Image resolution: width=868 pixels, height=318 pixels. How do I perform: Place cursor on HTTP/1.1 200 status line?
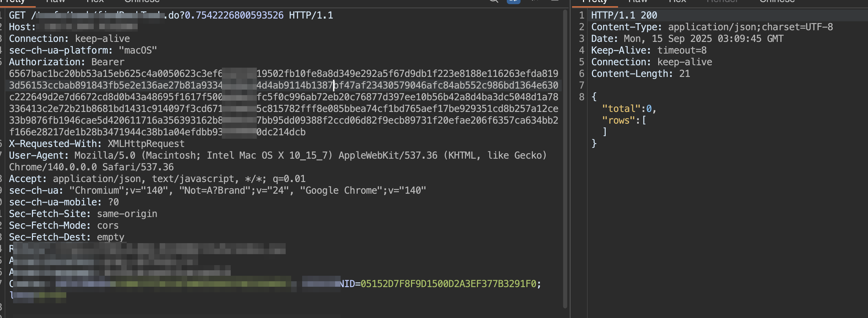[624, 15]
